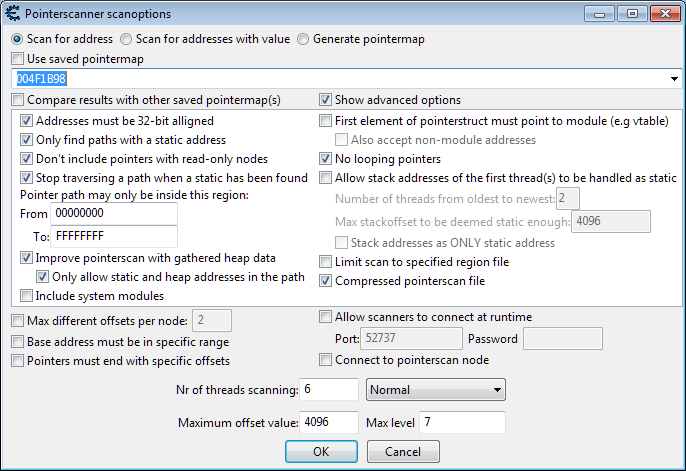
Task: Expand the address combo box dropdown arrow
Action: click(x=676, y=78)
